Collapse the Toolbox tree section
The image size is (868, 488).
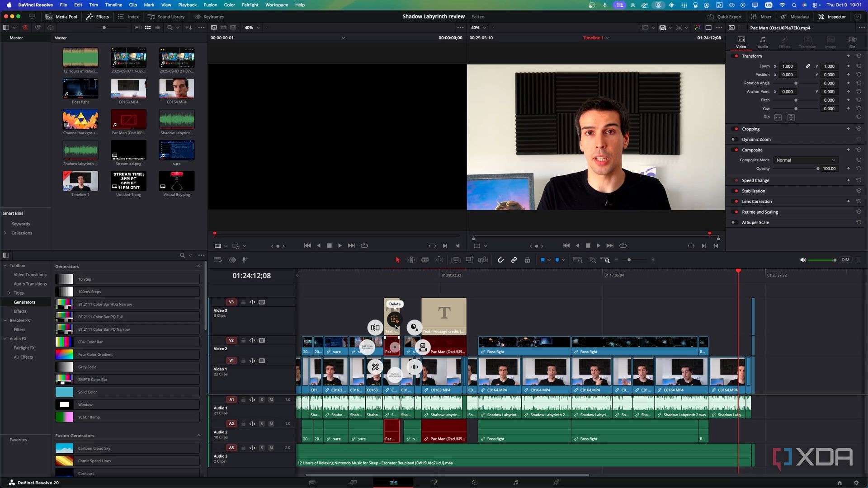point(5,266)
